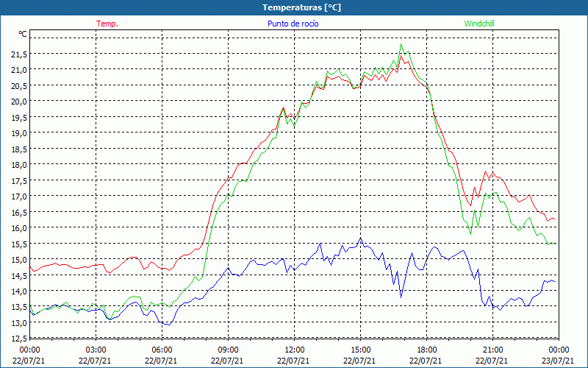Image resolution: width=588 pixels, height=368 pixels.
Task: Click the '21,5' y-axis value
Action: 19,54
